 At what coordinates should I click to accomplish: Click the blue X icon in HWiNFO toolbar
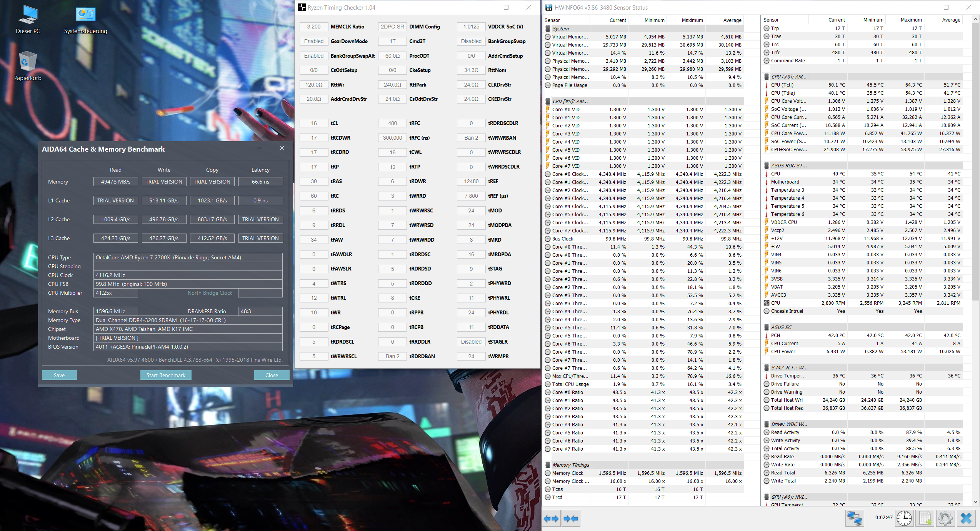pyautogui.click(x=966, y=518)
